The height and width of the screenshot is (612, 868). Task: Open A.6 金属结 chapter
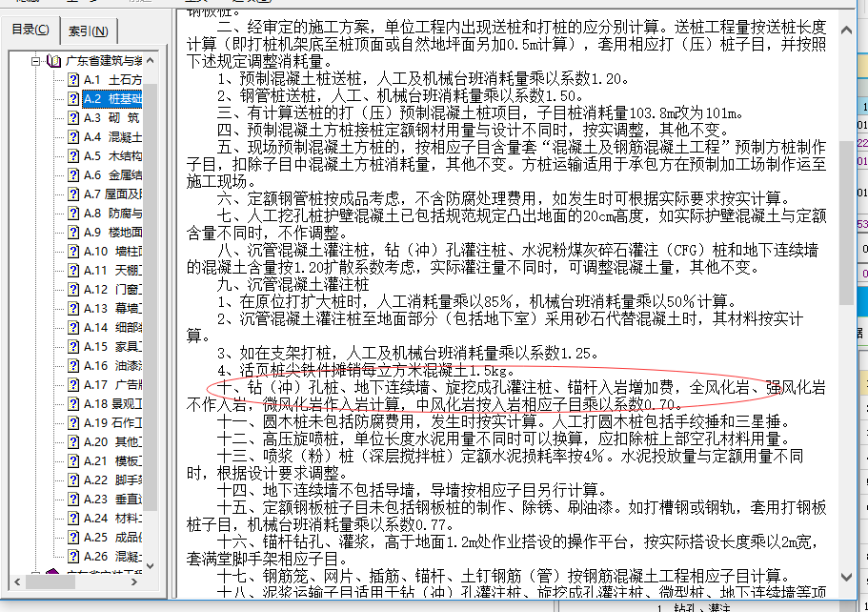tap(112, 175)
